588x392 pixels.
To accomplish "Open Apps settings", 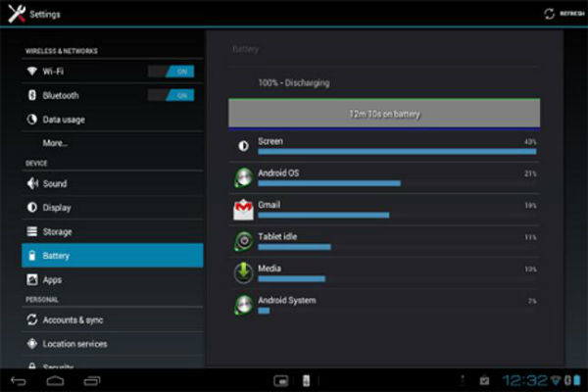I will pyautogui.click(x=52, y=280).
